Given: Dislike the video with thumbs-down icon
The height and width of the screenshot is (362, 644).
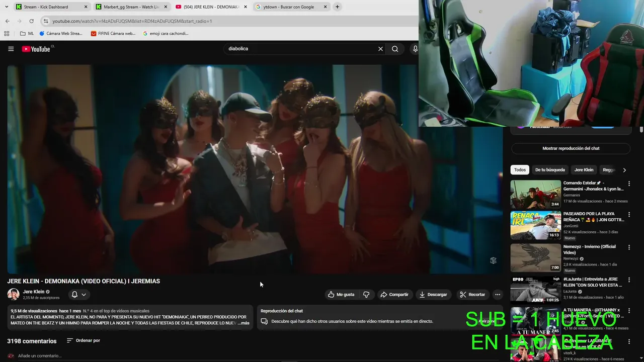Looking at the screenshot, I should (366, 294).
